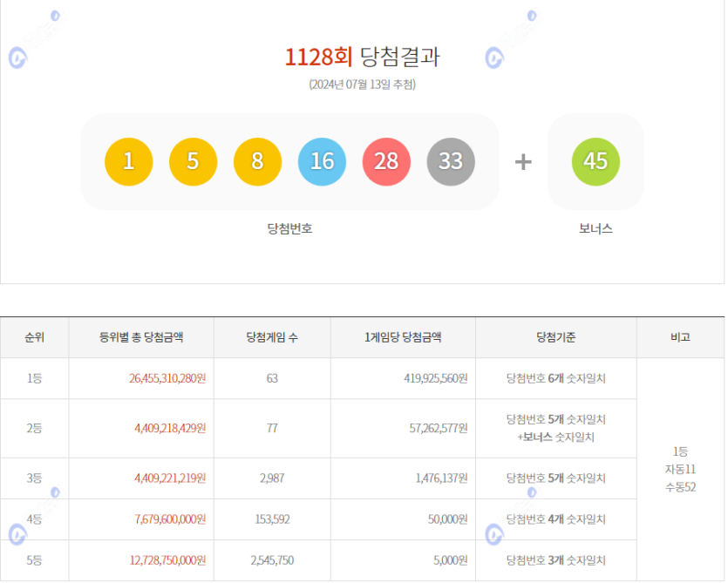Viewport: 728px width, 583px height.
Task: Click total prize 4,409,221,219원
Action: 170,478
